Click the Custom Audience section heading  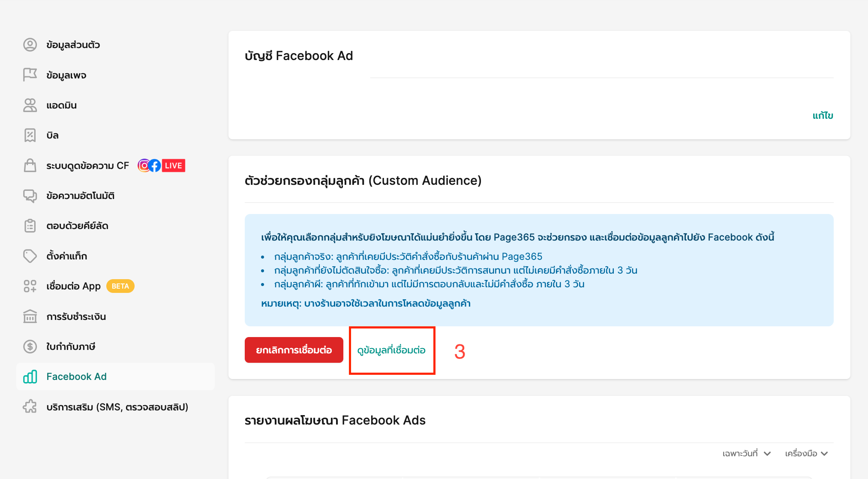(x=363, y=181)
